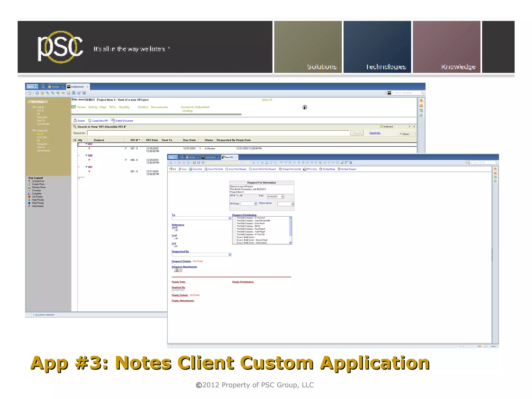Click the calendar icon in New RFI right sidebar

(x=495, y=177)
